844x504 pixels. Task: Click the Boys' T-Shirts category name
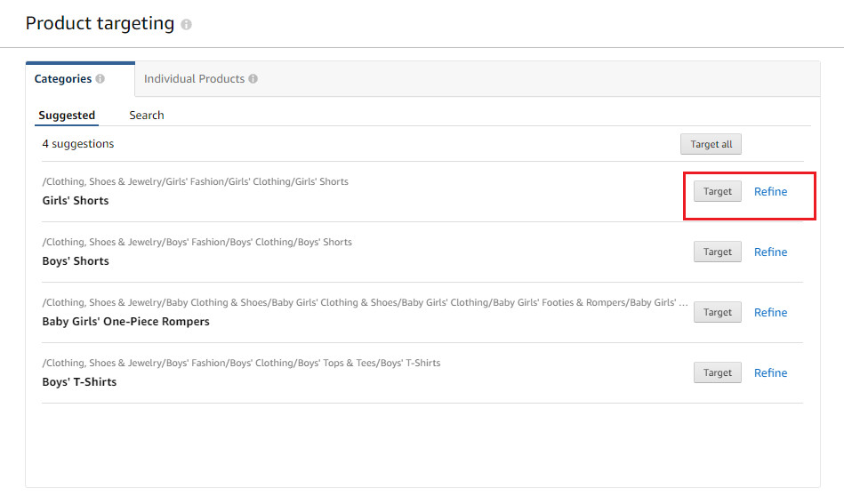(x=79, y=382)
